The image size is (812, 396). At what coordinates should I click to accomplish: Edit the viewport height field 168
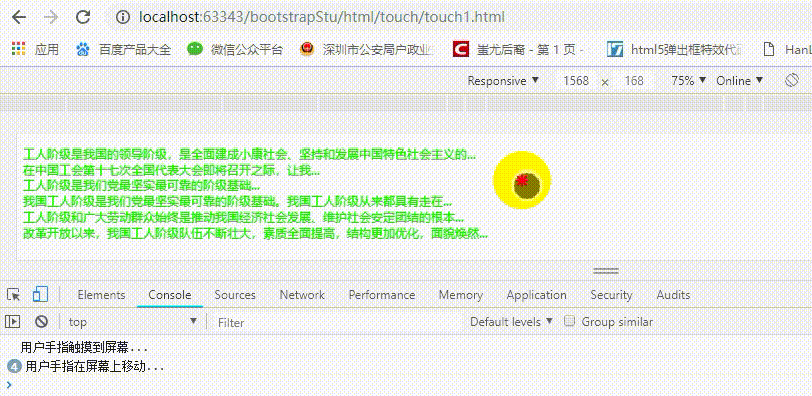(x=634, y=81)
